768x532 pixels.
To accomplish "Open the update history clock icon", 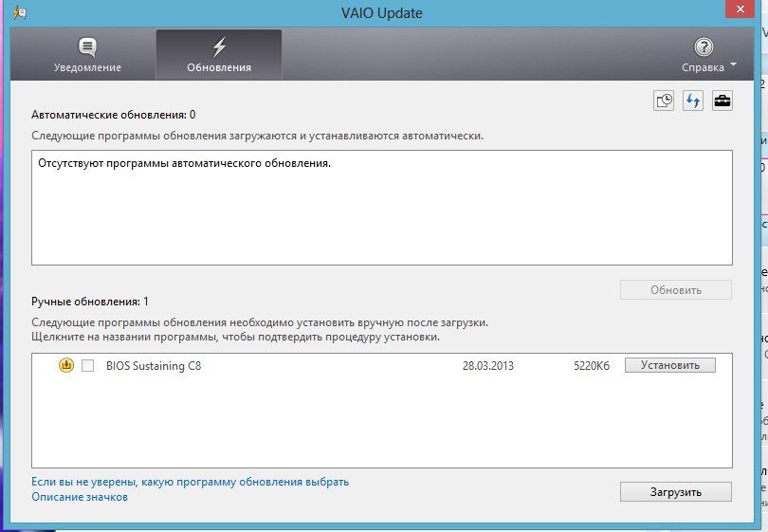I will click(x=664, y=101).
